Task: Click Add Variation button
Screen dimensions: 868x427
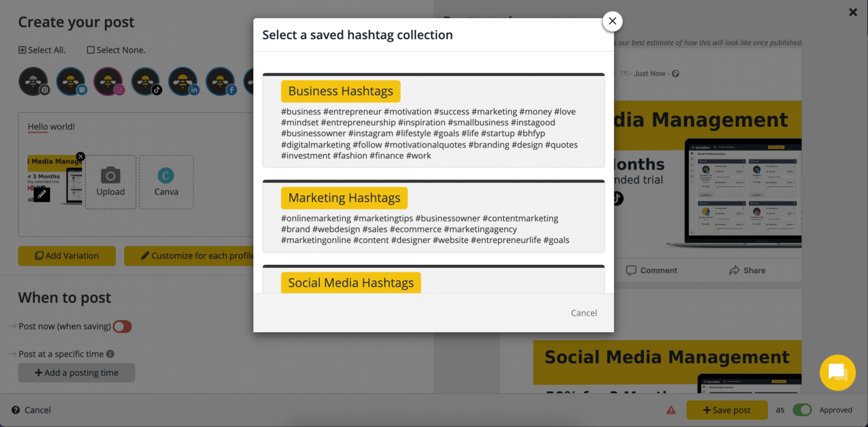Action: pyautogui.click(x=66, y=255)
